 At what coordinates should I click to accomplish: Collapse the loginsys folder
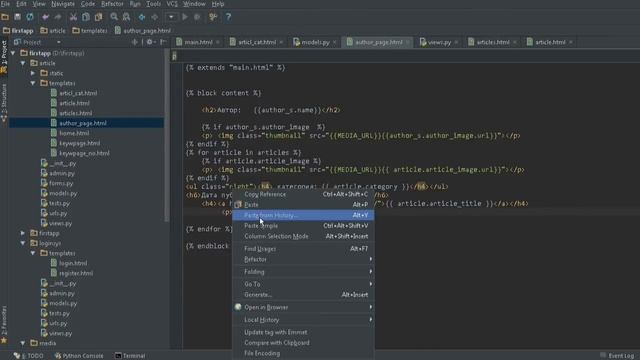23,243
